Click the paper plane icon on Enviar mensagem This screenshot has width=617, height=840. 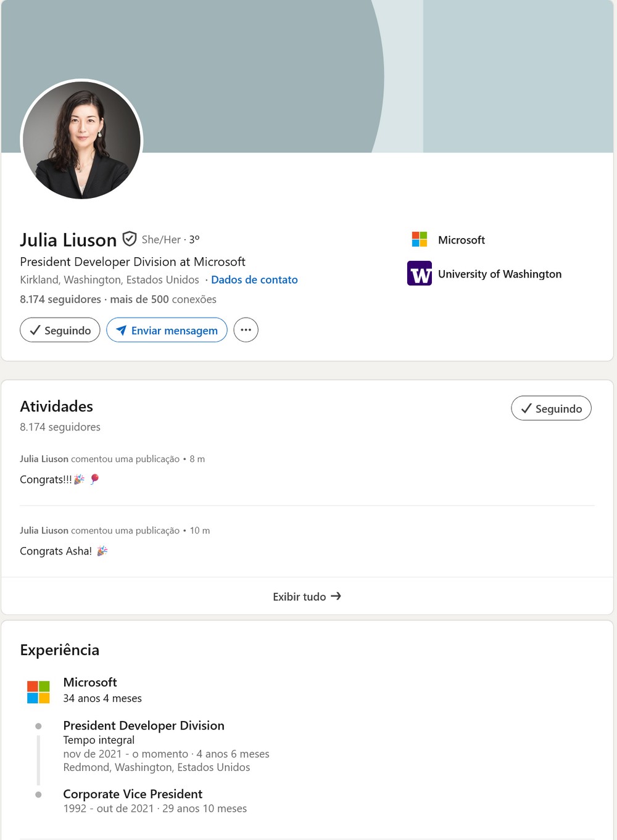click(x=121, y=330)
